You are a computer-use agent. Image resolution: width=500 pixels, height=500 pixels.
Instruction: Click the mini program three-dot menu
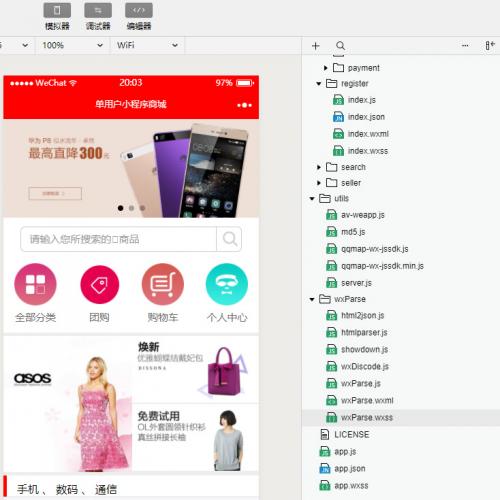[244, 105]
